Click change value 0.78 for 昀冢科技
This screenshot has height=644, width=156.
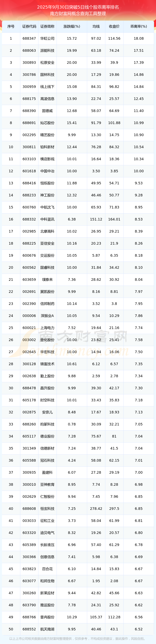click(x=72, y=424)
